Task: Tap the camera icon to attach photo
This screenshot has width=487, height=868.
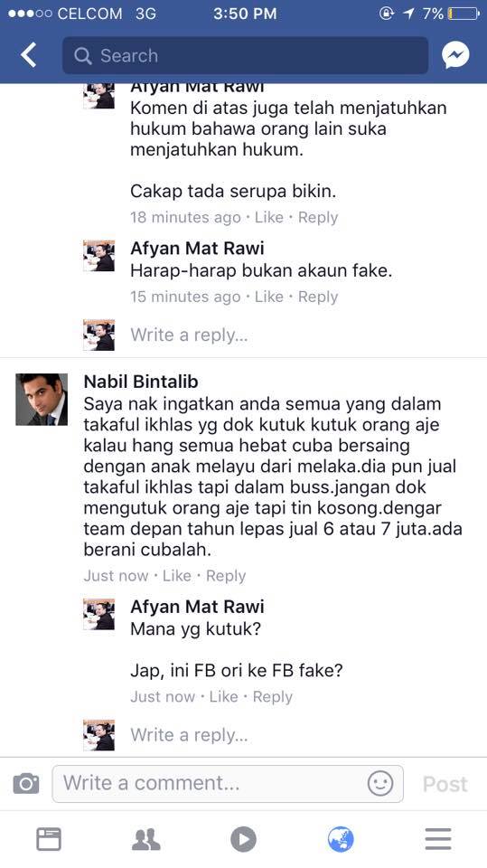Action: (x=26, y=783)
